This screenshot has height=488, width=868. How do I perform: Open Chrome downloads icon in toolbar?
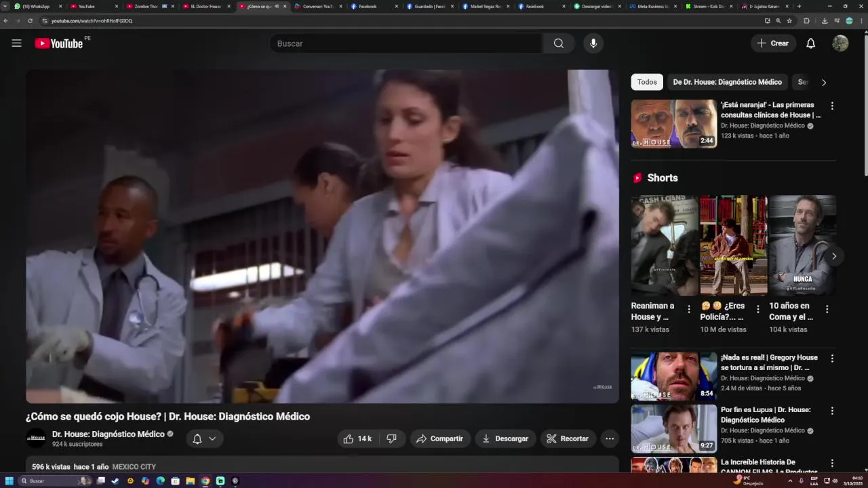click(825, 21)
